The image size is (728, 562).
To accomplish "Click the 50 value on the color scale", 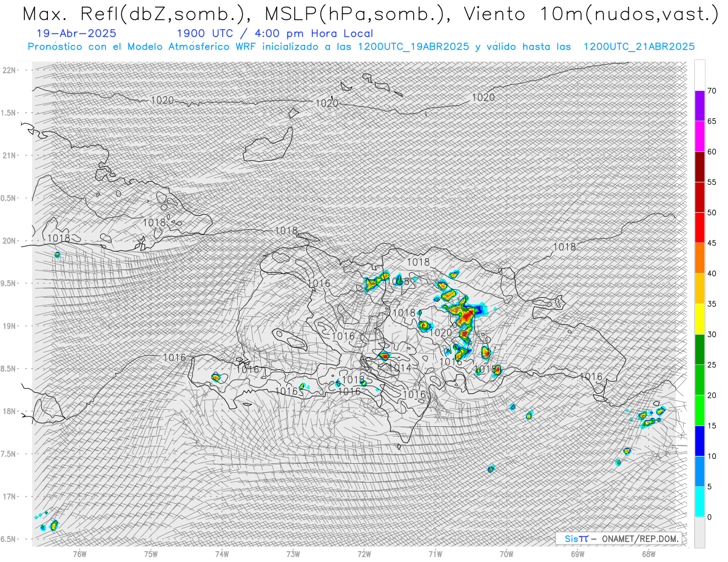I will click(712, 213).
